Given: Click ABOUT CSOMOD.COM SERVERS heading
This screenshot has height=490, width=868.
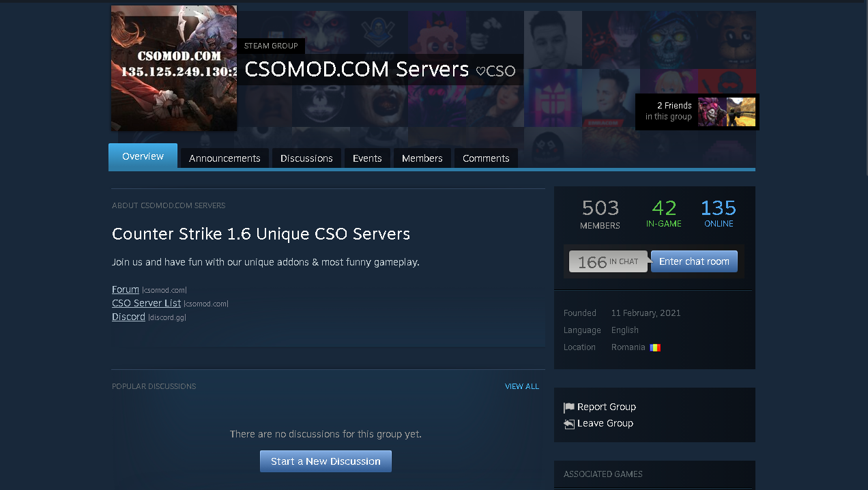Looking at the screenshot, I should (x=169, y=205).
